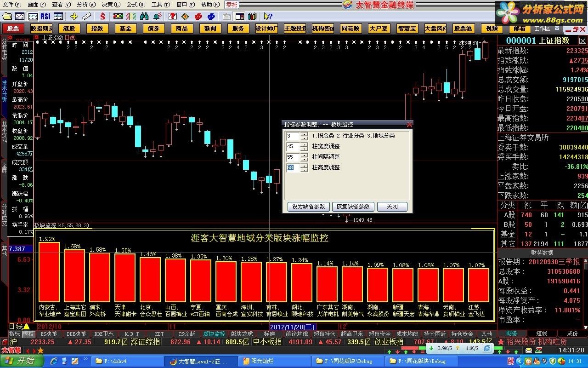The width and height of the screenshot is (588, 368).
Task: Click the red-green striped bars icon
Action: (131, 16)
